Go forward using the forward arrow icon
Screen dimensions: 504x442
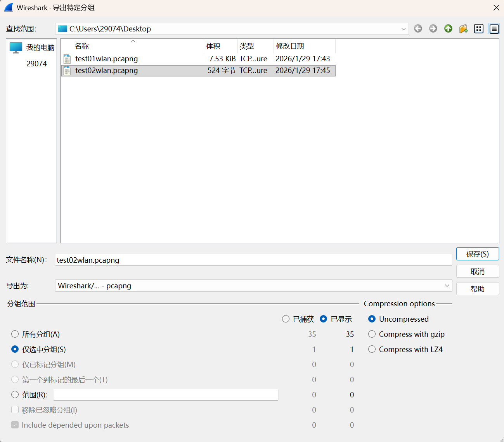point(433,29)
